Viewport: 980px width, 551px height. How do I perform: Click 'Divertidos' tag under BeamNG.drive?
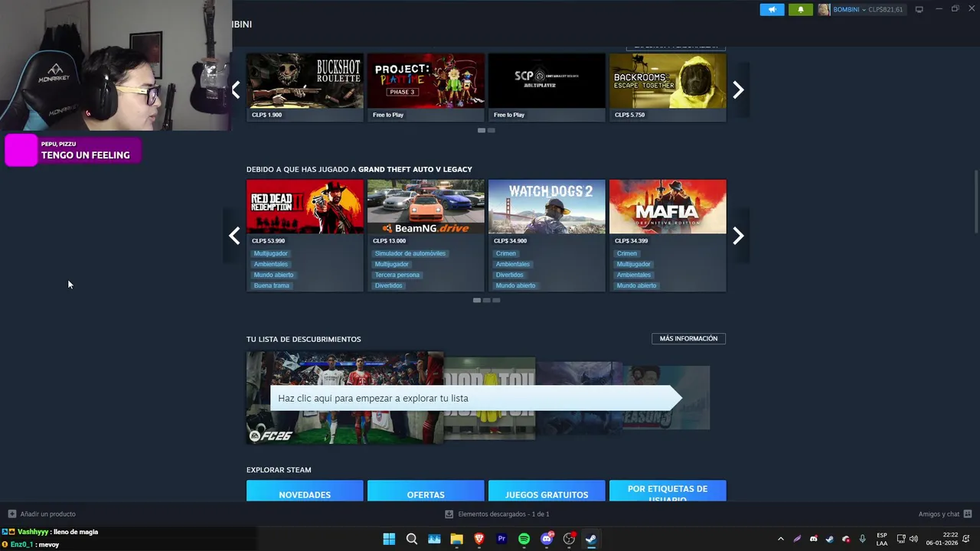point(389,285)
